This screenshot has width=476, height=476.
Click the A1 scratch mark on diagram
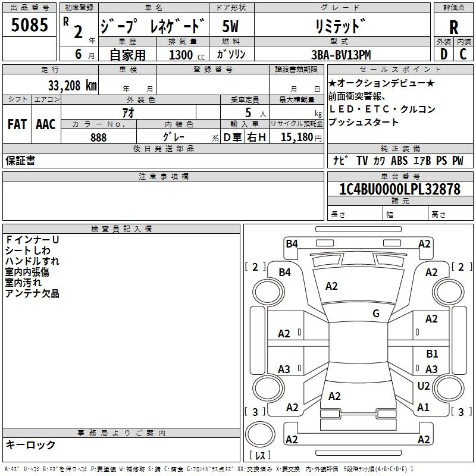(423, 407)
